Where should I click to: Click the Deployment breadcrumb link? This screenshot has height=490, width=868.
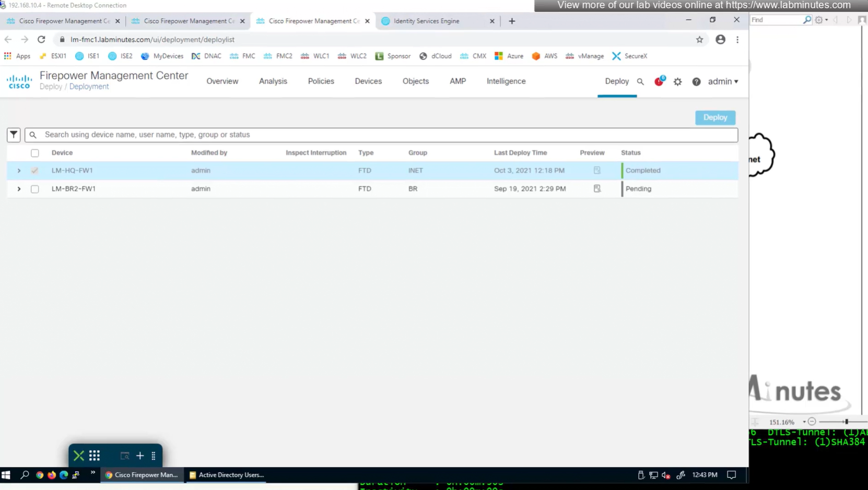(89, 87)
